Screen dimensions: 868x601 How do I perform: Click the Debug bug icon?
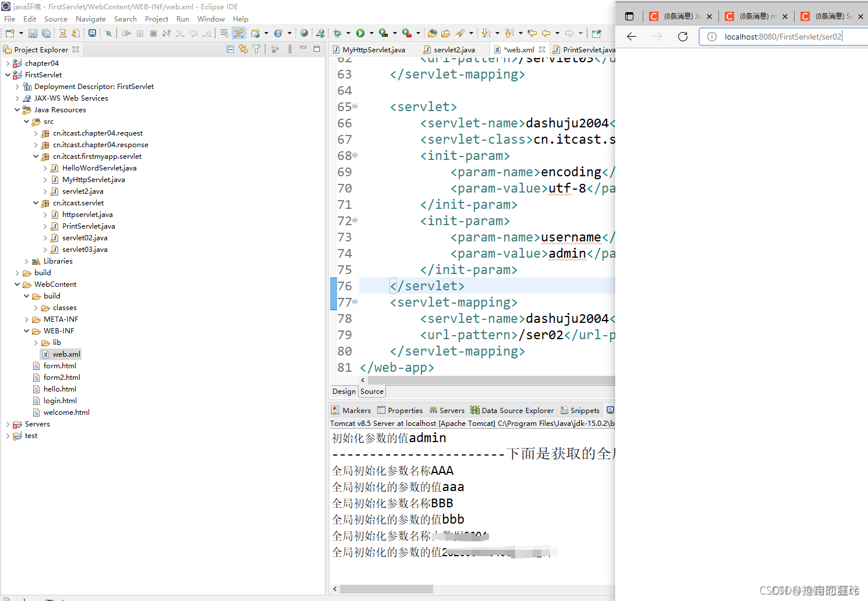337,33
